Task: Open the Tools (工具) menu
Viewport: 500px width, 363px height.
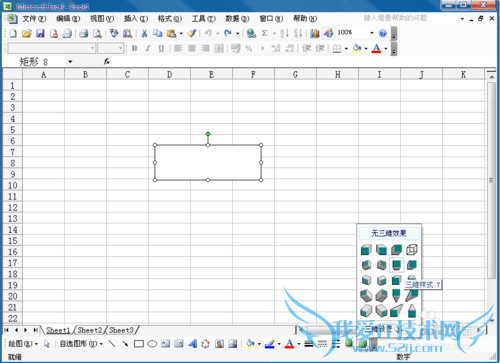Action: (204, 19)
